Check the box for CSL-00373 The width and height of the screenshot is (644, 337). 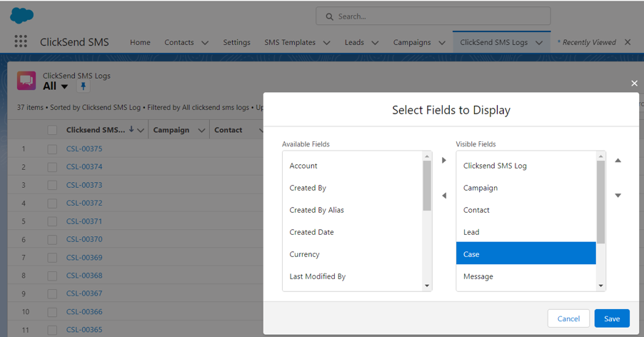(x=52, y=185)
